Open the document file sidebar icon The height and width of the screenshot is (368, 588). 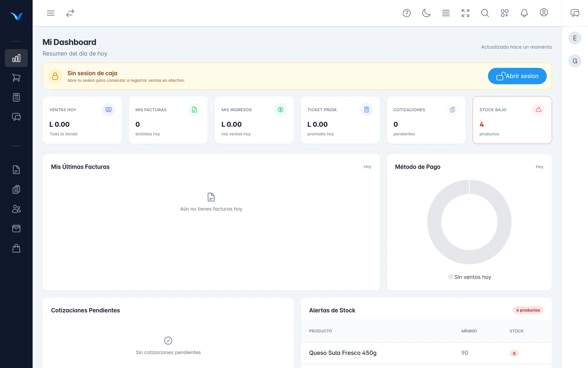[x=16, y=170]
